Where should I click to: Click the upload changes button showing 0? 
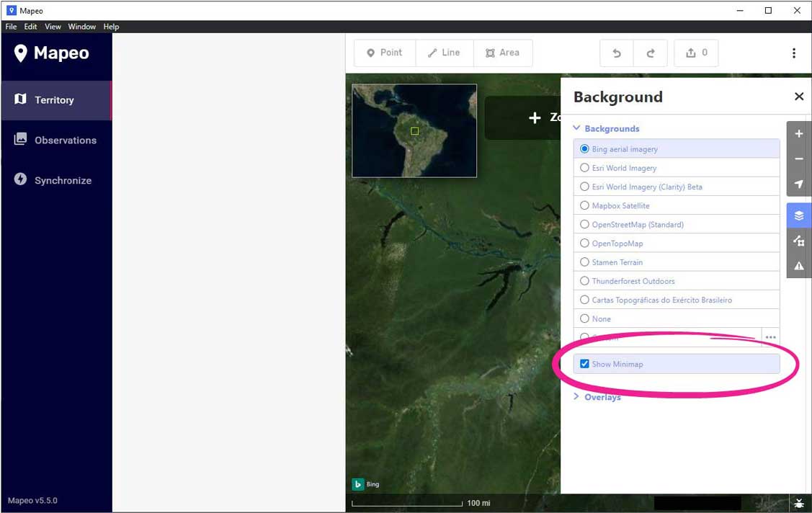tap(696, 53)
